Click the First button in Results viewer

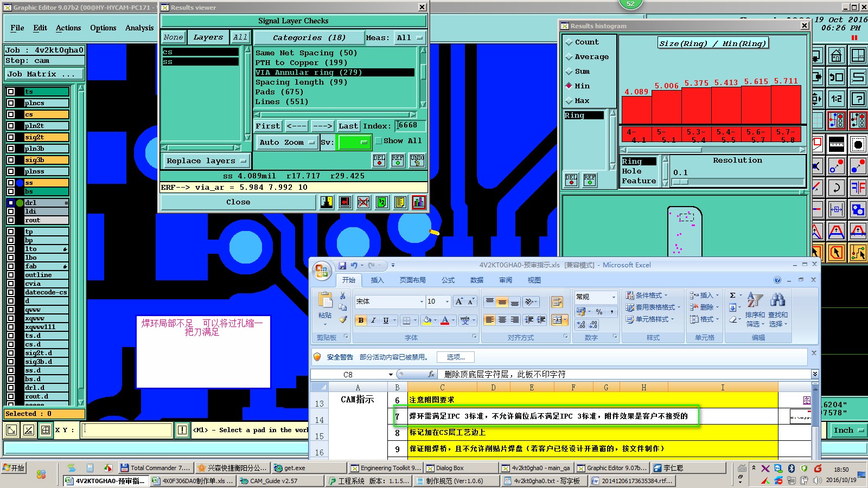click(x=268, y=126)
